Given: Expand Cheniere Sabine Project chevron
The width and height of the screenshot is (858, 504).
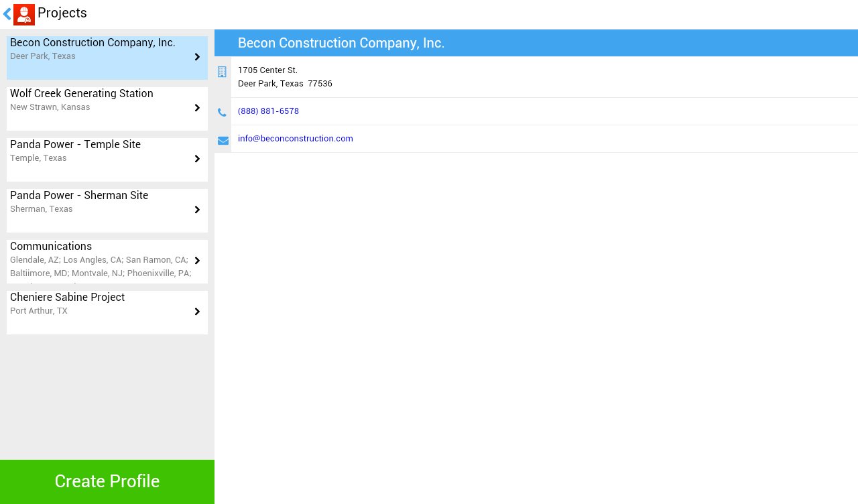Looking at the screenshot, I should click(197, 312).
